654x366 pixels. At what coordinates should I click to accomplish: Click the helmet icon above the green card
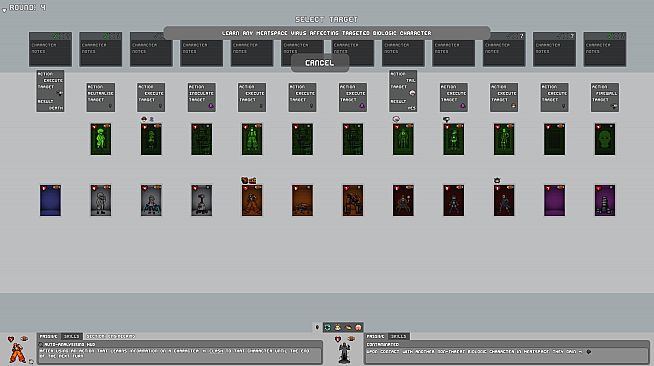(x=144, y=119)
